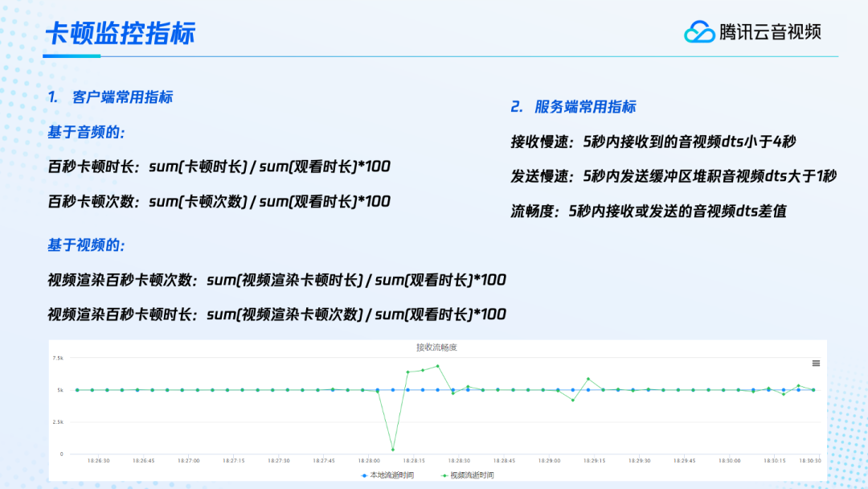
Task: Click blue dot icon of 本地流逝时间 legend
Action: [363, 475]
